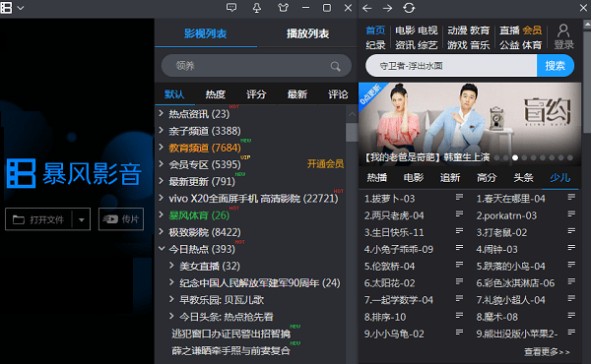Image resolution: width=591 pixels, height=364 pixels.
Task: Open list icon beside 6.彩色冰淇淋店-06
Action: click(571, 281)
